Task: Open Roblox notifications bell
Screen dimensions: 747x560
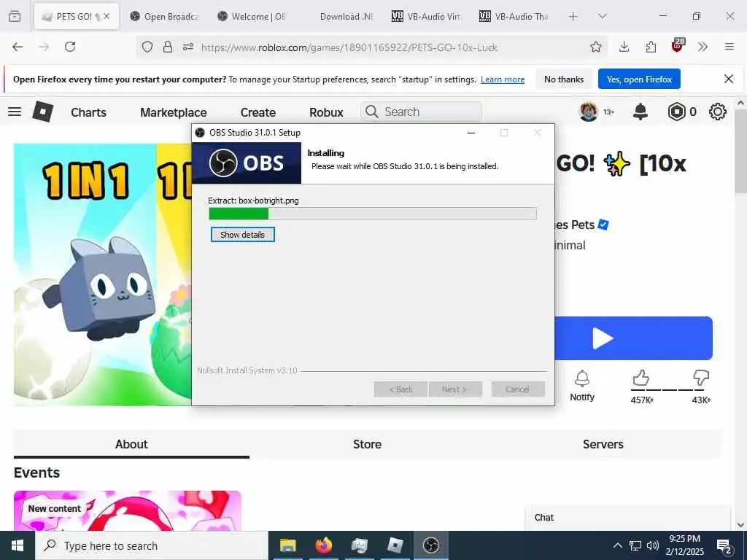Action: [x=640, y=112]
